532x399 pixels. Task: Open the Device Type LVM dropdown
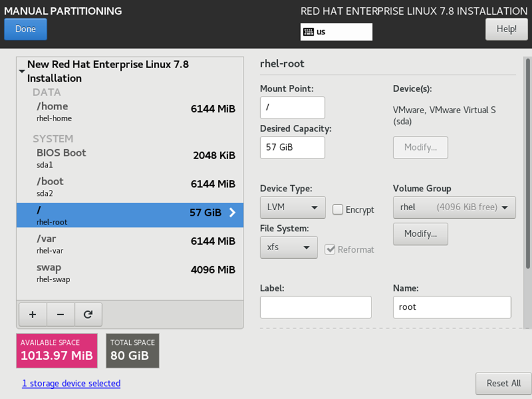click(x=292, y=207)
